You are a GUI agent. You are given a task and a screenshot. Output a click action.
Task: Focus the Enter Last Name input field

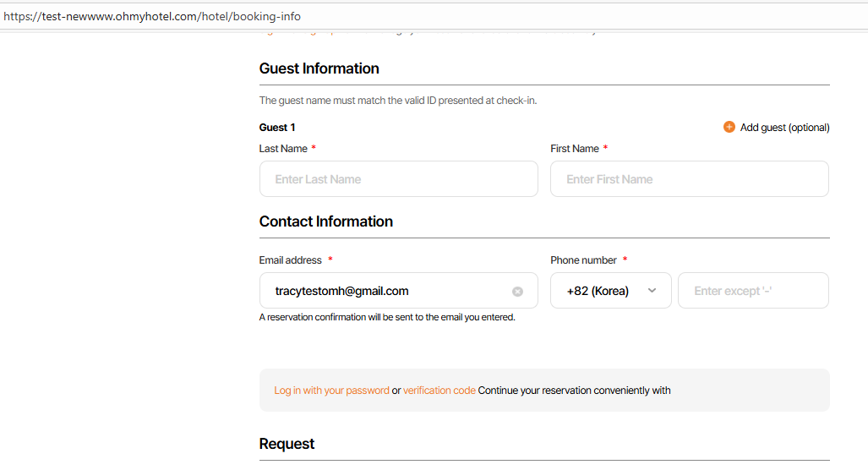(398, 179)
